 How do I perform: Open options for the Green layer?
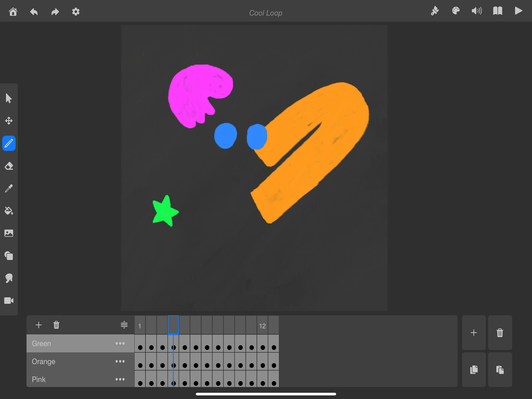point(120,343)
